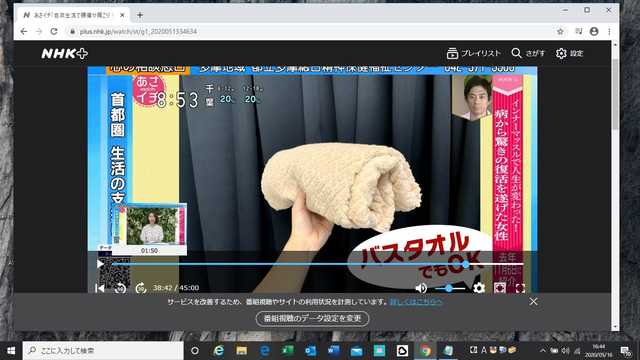Image resolution: width=640 pixels, height=360 pixels.
Task: Click the NHK+ logo
Action: coord(64,53)
